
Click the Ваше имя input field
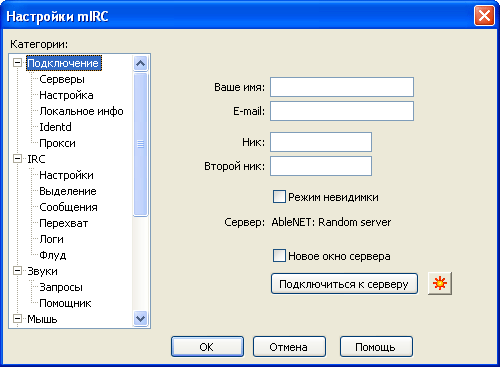tap(342, 87)
